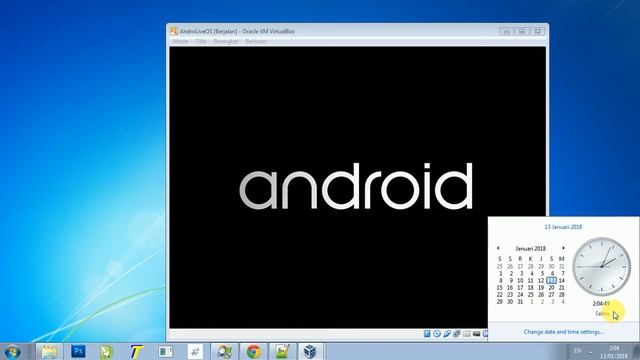640x360 pixels.
Task: Launch Photoshop from the taskbar
Action: click(x=78, y=351)
